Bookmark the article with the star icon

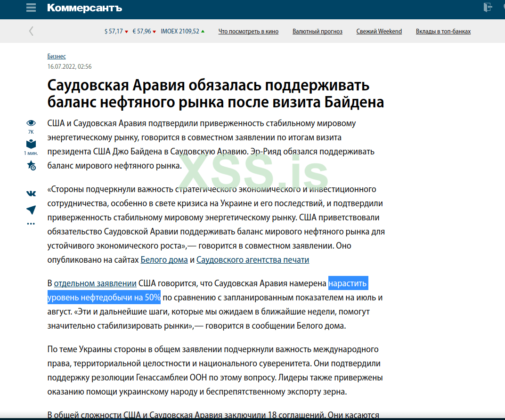(31, 166)
